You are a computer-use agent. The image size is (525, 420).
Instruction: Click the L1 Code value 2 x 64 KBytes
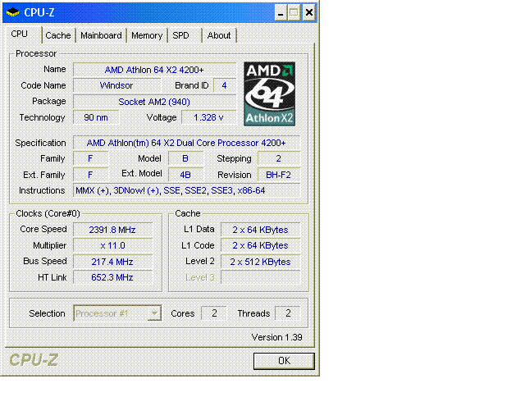(261, 245)
